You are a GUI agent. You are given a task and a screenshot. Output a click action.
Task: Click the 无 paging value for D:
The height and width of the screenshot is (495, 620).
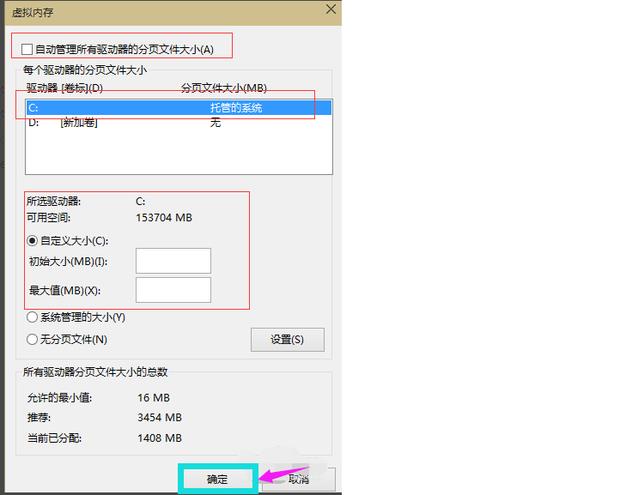coord(215,123)
